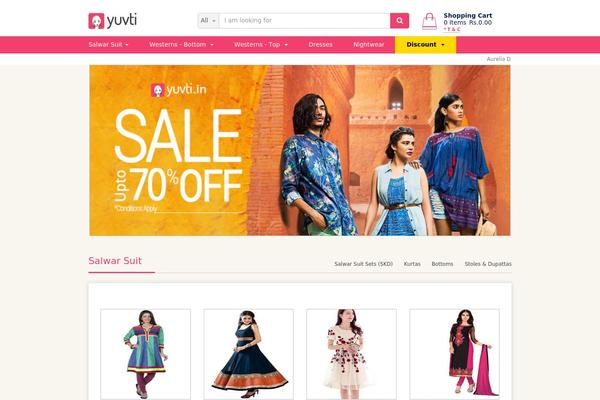
Task: Select the black suit with pink dupatta thumbnail
Action: tap(455, 354)
